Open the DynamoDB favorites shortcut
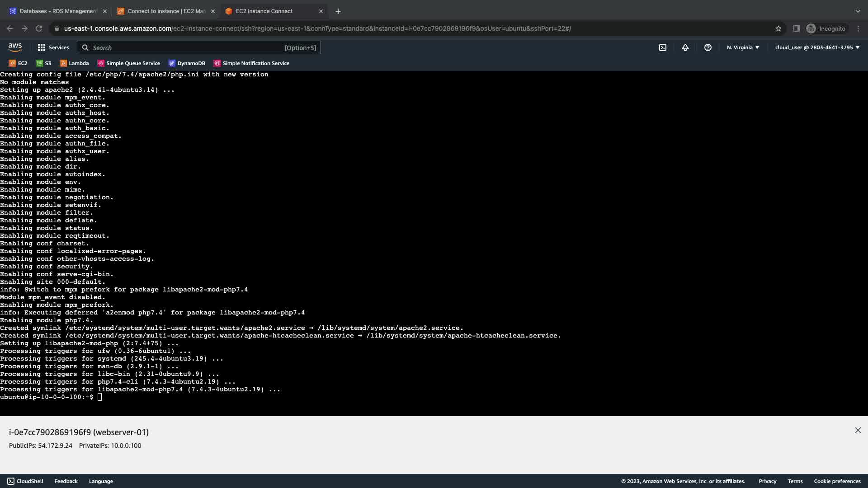Image resolution: width=868 pixels, height=488 pixels. tap(187, 63)
